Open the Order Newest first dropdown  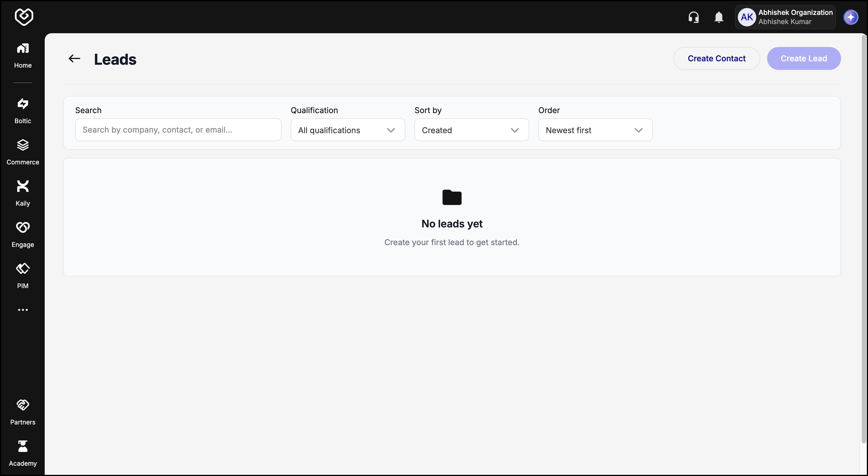[595, 130]
